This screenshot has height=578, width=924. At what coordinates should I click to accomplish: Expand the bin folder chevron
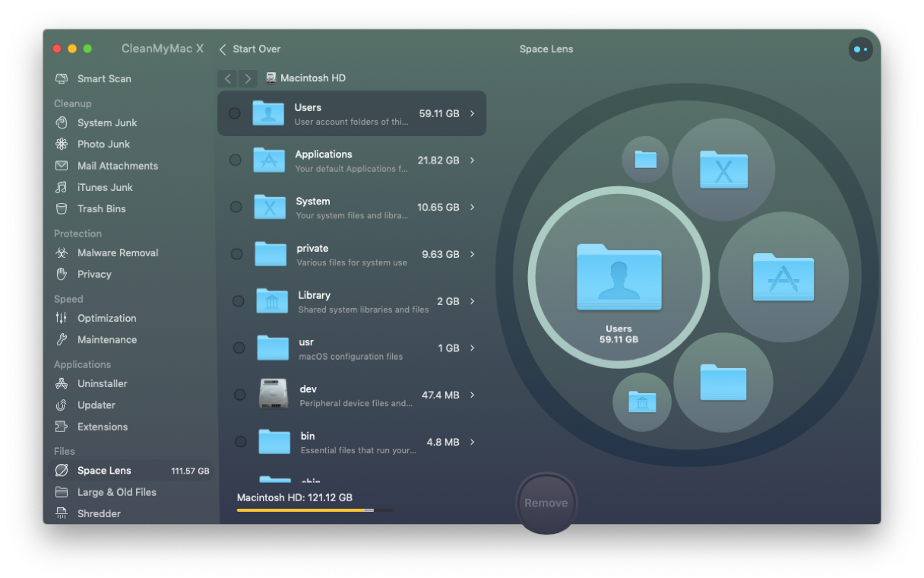tap(472, 442)
